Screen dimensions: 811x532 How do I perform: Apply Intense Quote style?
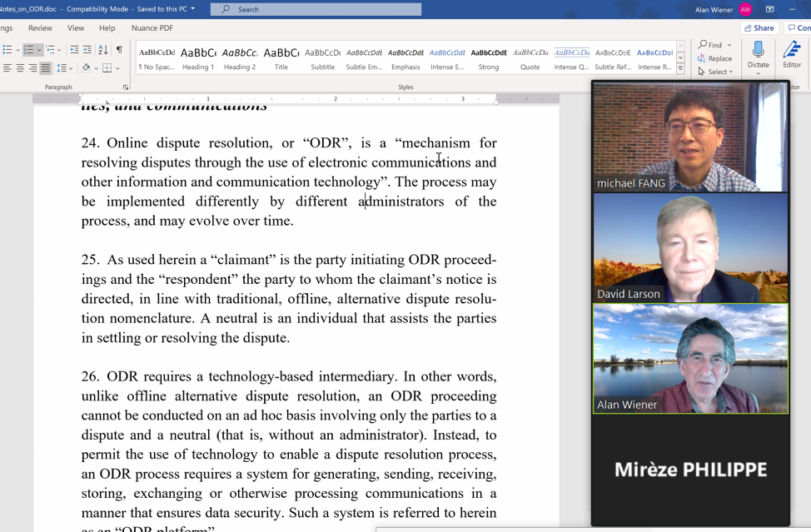(571, 59)
